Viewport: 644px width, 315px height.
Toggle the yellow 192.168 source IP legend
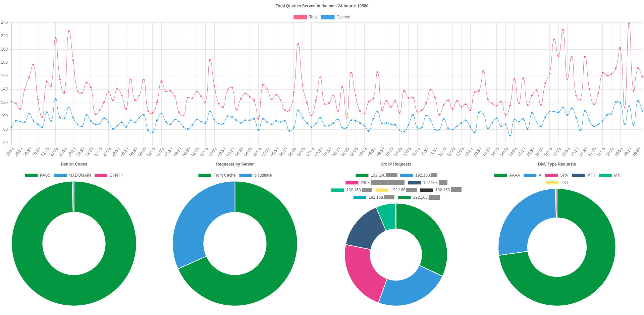click(396, 190)
